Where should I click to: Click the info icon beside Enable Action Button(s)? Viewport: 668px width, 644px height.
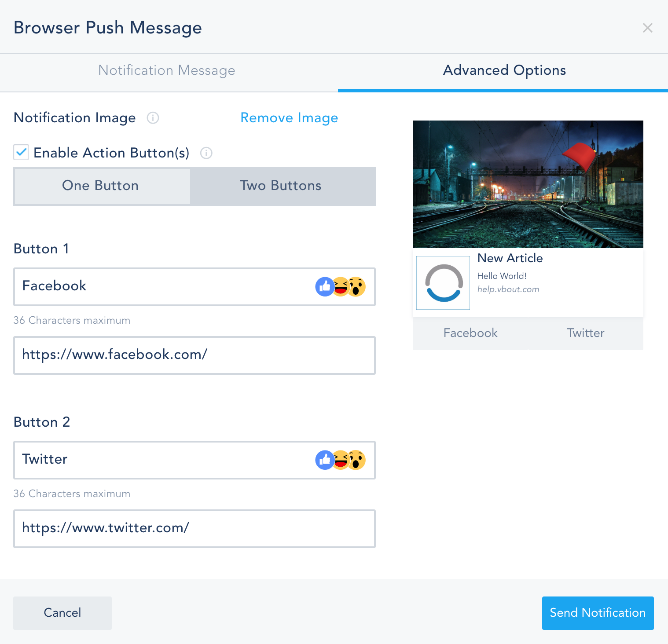pyautogui.click(x=206, y=153)
